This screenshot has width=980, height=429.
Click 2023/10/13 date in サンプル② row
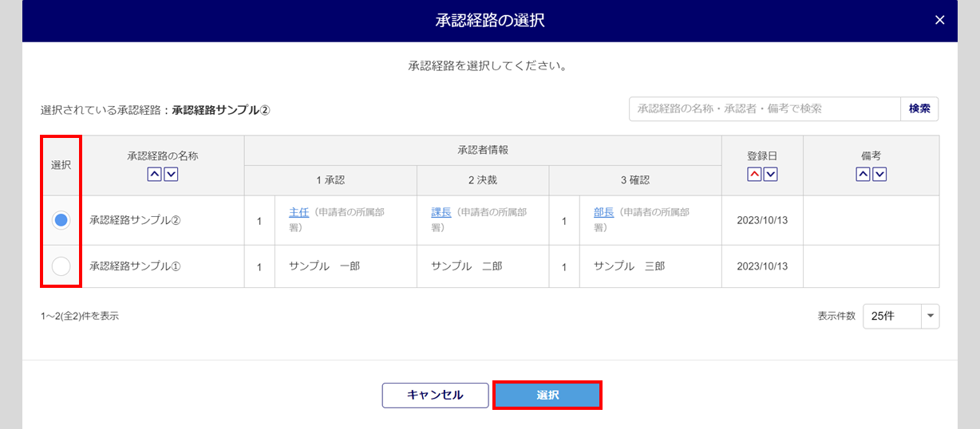762,220
